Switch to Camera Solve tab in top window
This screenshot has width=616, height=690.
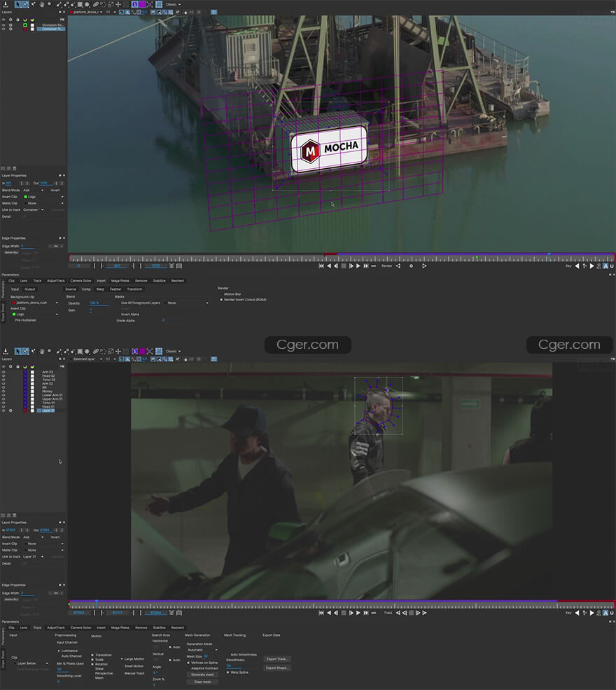(81, 281)
